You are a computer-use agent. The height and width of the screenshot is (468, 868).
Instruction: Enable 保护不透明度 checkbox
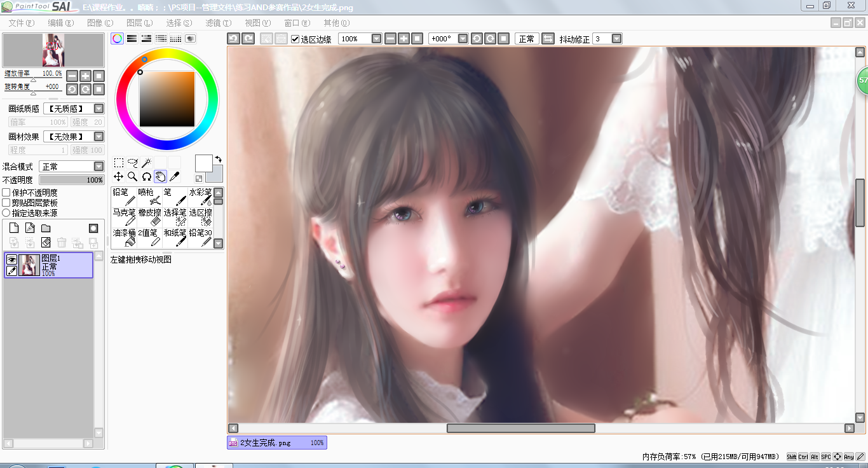click(x=6, y=193)
